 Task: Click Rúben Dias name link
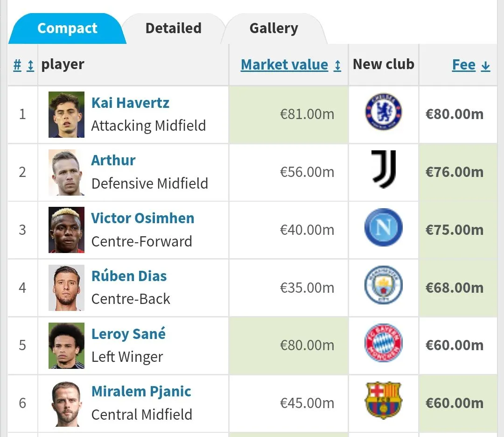[x=129, y=276]
